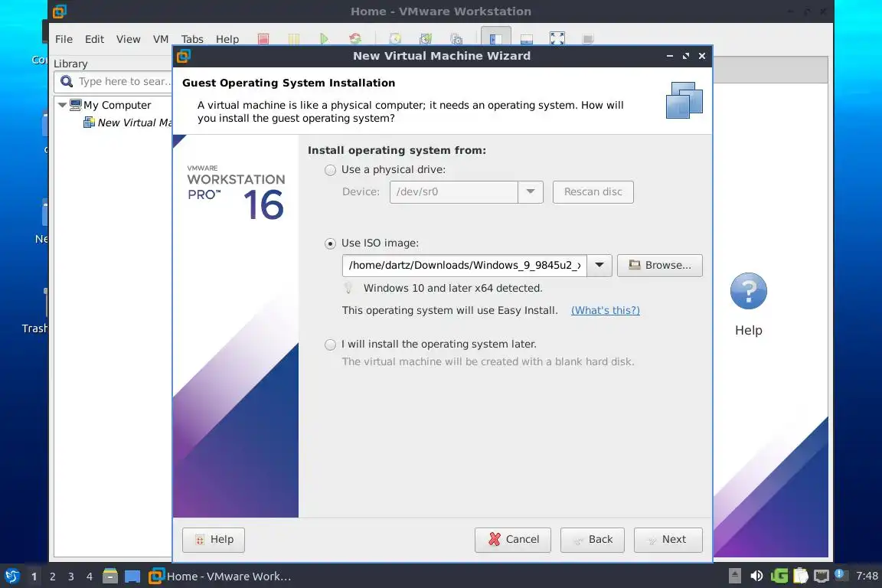Click the Library search input field
This screenshot has height=588, width=882.
click(x=113, y=82)
